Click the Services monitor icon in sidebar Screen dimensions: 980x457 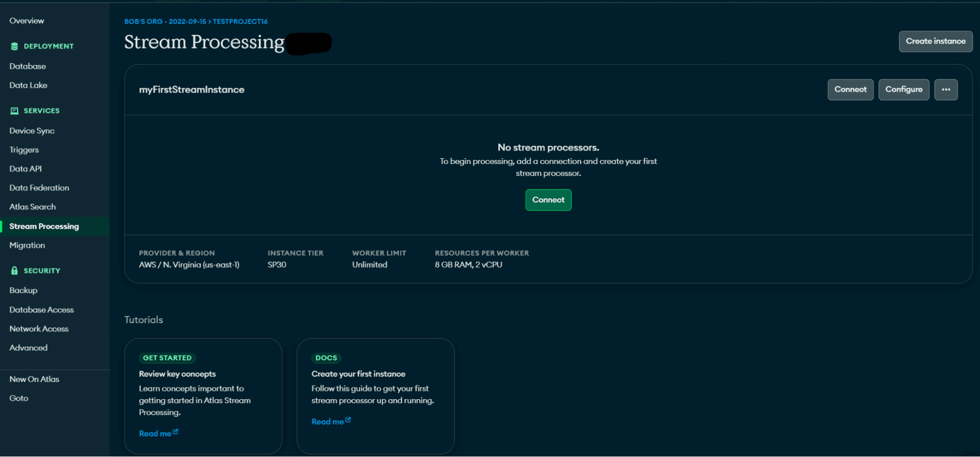click(14, 111)
